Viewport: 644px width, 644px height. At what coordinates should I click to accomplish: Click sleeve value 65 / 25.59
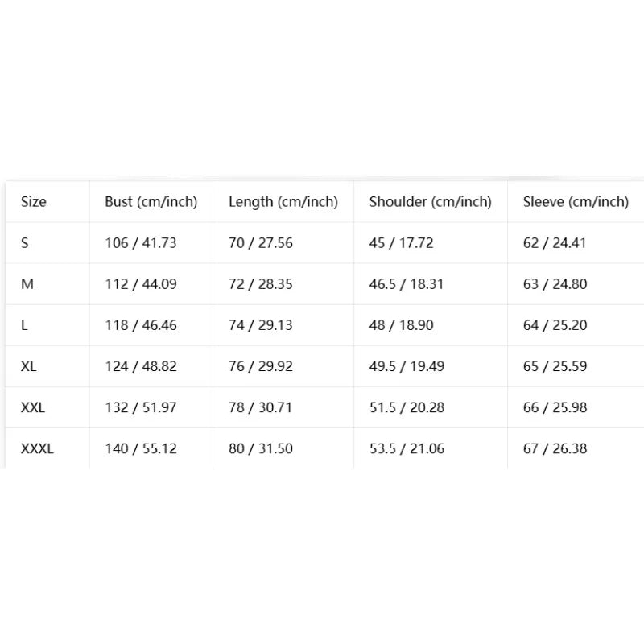pos(555,366)
